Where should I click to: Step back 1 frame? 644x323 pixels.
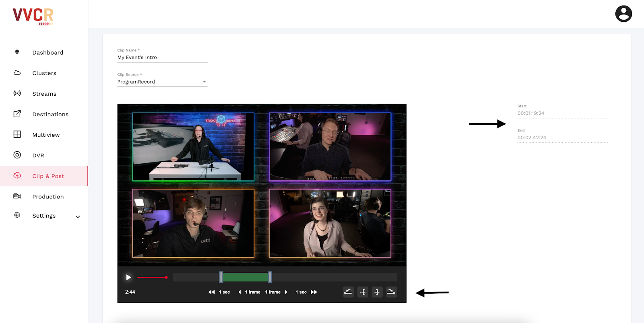249,292
